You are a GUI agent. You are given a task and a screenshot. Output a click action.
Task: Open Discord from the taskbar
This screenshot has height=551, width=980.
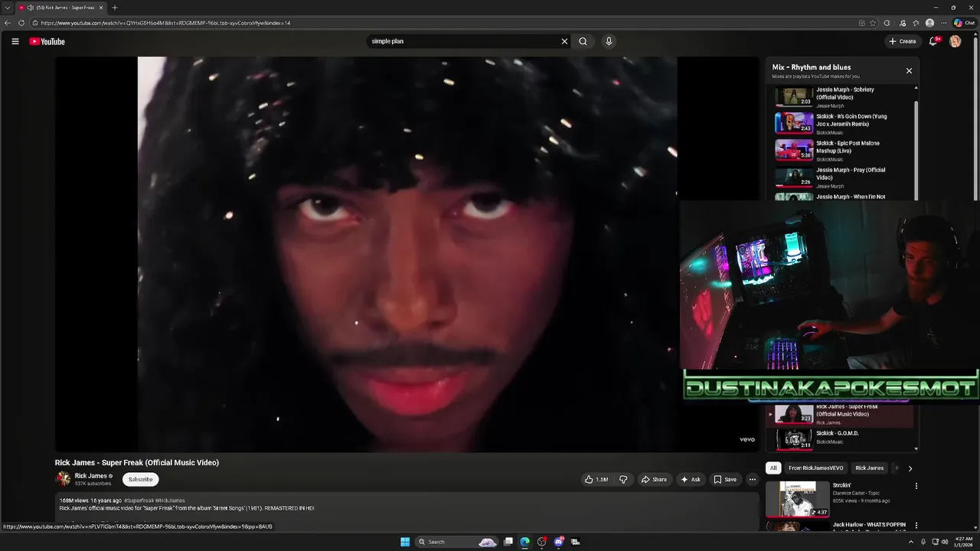click(558, 542)
